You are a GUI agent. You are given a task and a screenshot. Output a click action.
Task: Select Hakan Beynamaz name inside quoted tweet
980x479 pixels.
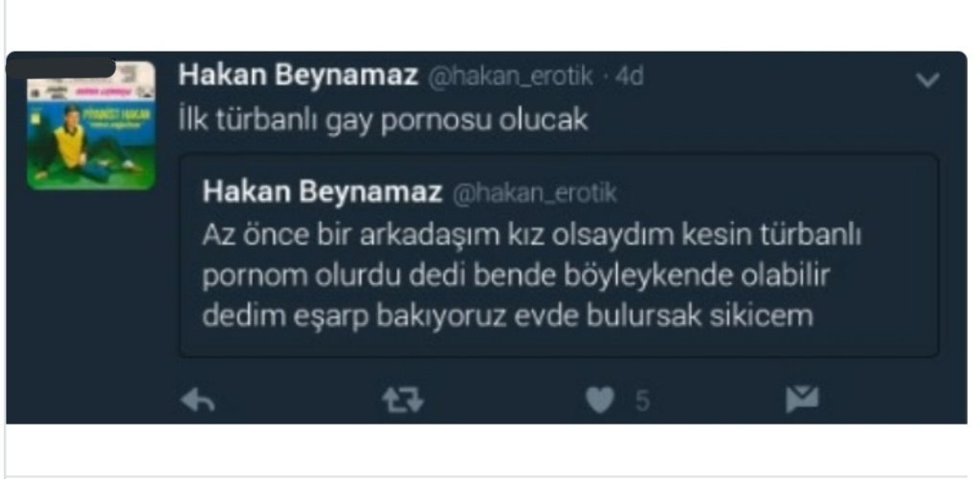tap(323, 192)
